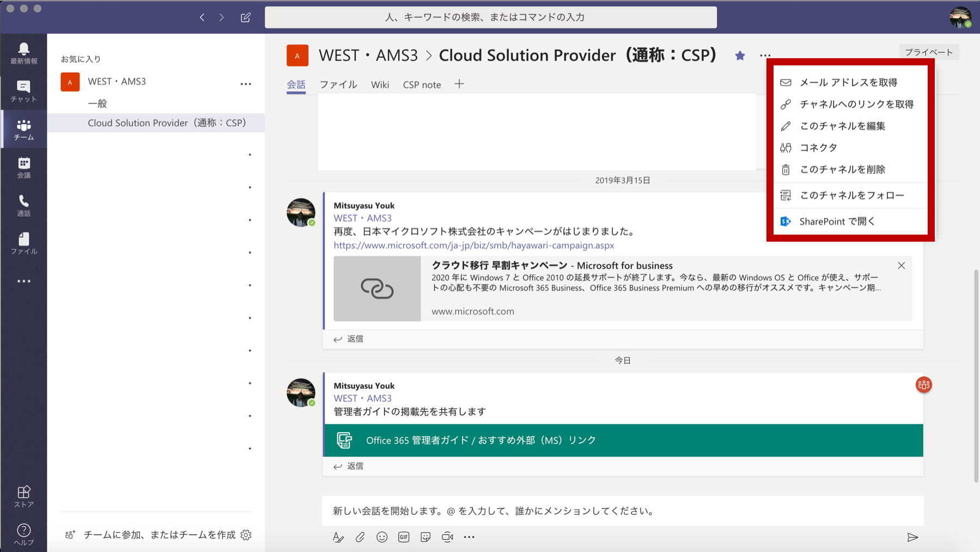Switch to the 会話 tab
980x552 pixels.
[296, 84]
